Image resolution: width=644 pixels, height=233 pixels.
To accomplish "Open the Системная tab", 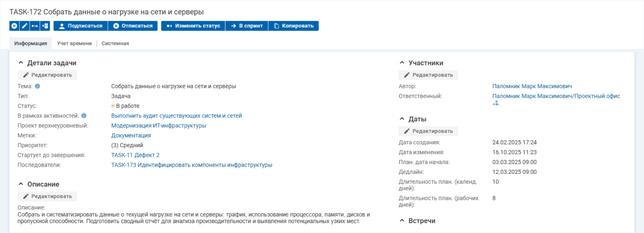I will tap(115, 43).
